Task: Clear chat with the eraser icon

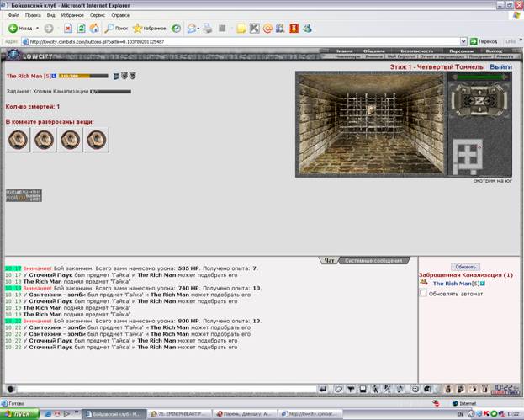Action: pyautogui.click(x=338, y=389)
